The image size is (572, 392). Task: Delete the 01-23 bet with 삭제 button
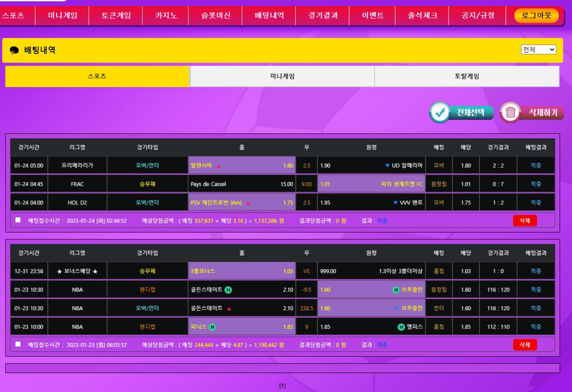click(x=525, y=345)
